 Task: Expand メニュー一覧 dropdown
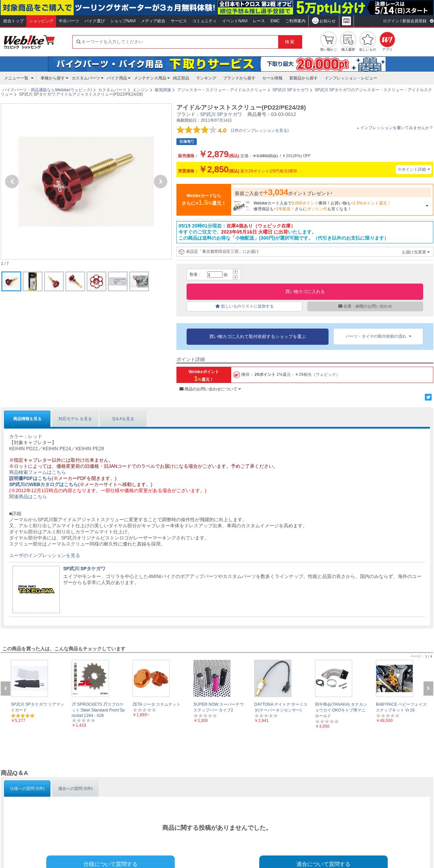click(19, 78)
